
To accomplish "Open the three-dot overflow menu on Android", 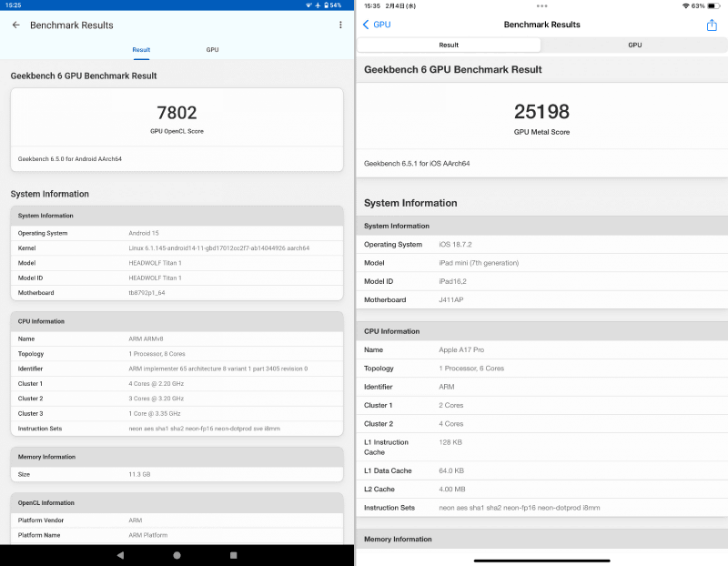I will pos(339,25).
